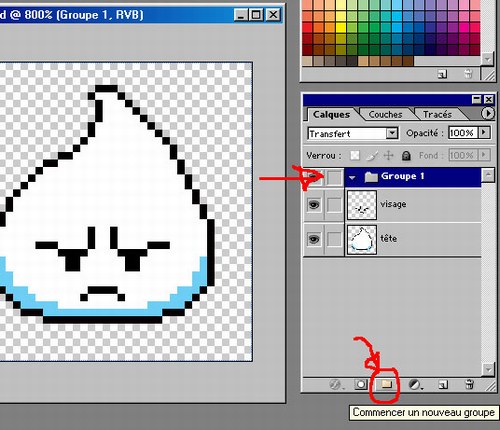This screenshot has width=500, height=430.
Task: Click the new group folder icon
Action: [386, 385]
